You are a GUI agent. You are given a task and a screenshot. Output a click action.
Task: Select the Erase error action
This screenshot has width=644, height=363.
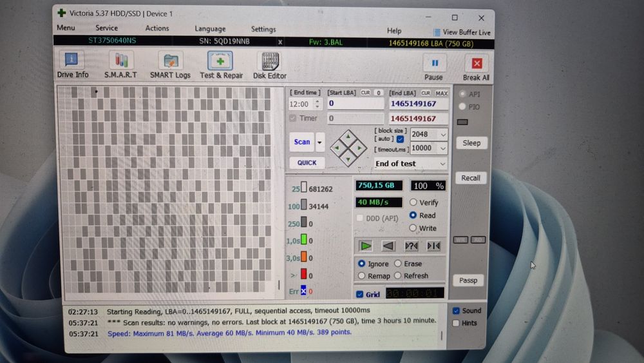[408, 264]
